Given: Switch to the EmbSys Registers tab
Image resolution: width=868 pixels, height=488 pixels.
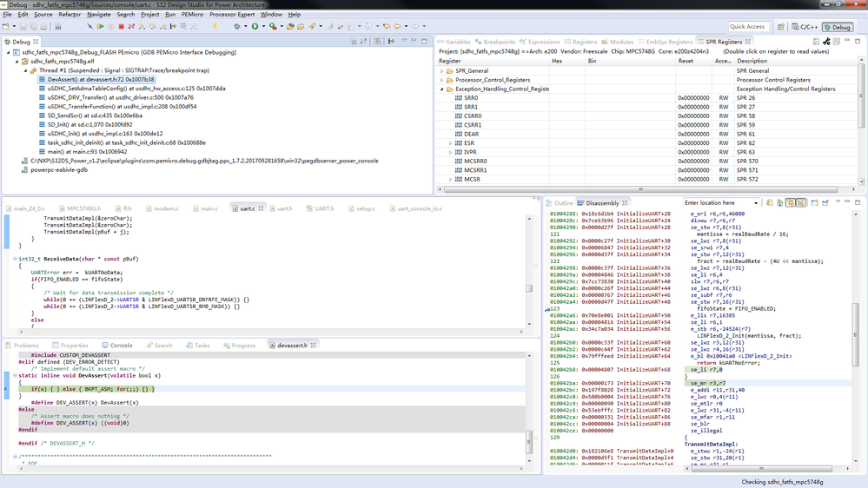Looking at the screenshot, I should click(x=665, y=42).
